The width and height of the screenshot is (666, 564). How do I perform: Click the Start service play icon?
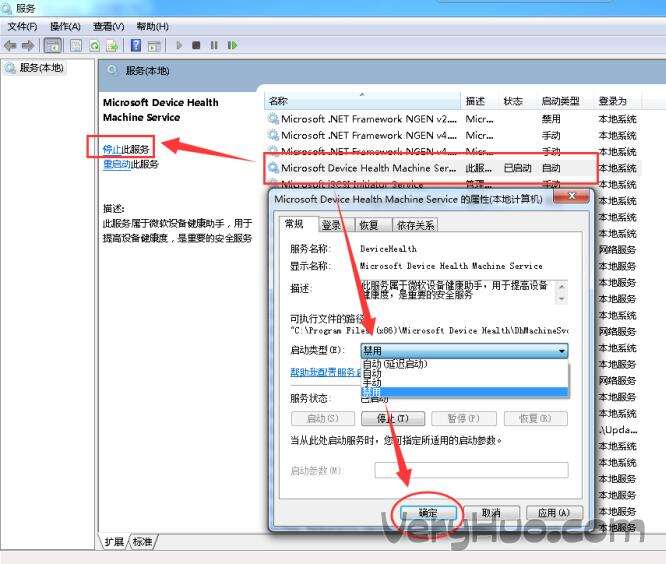[179, 45]
